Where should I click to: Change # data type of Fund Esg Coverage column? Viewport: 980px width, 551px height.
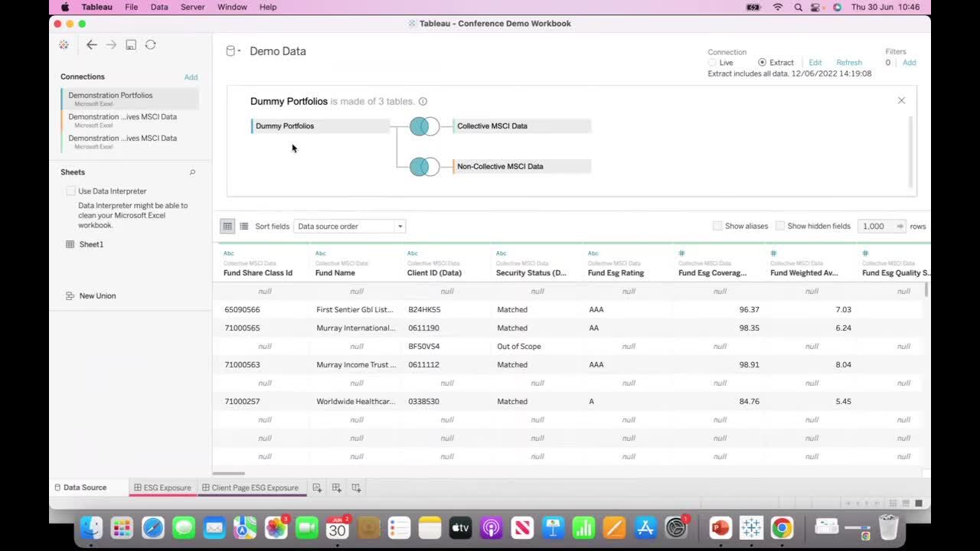[681, 253]
